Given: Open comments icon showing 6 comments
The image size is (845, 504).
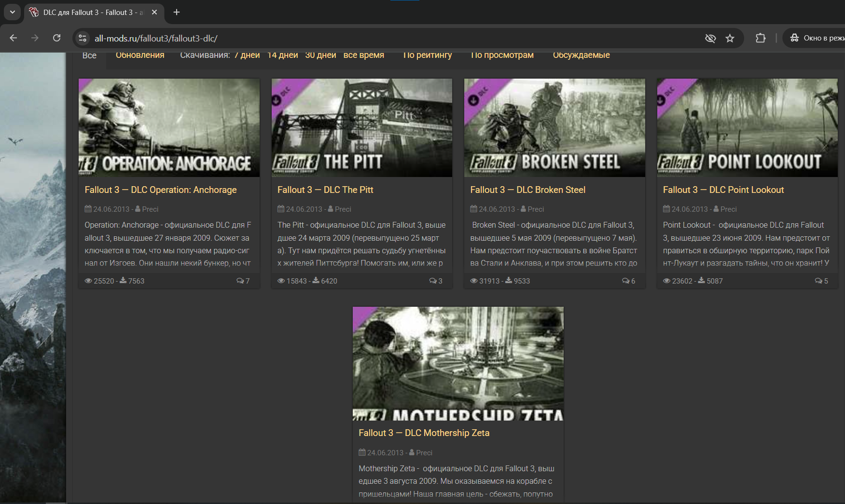Looking at the screenshot, I should click(625, 281).
